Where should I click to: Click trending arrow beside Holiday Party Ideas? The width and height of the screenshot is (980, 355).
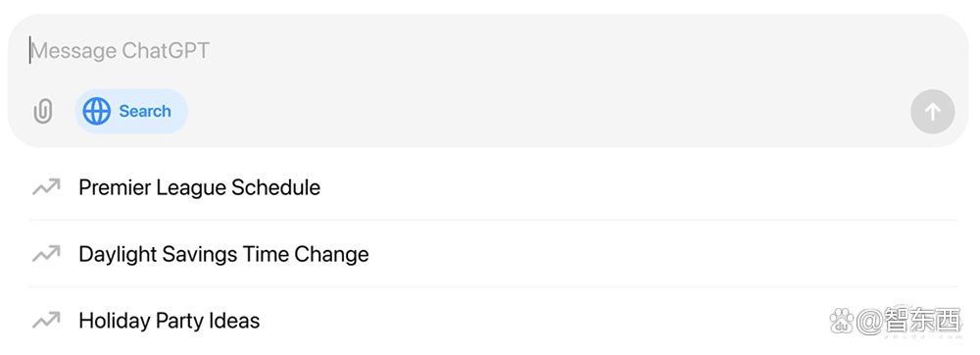(46, 321)
